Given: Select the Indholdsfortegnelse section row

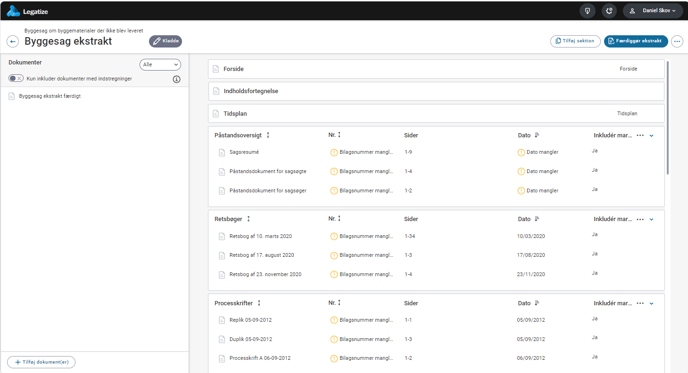Looking at the screenshot, I should point(436,91).
